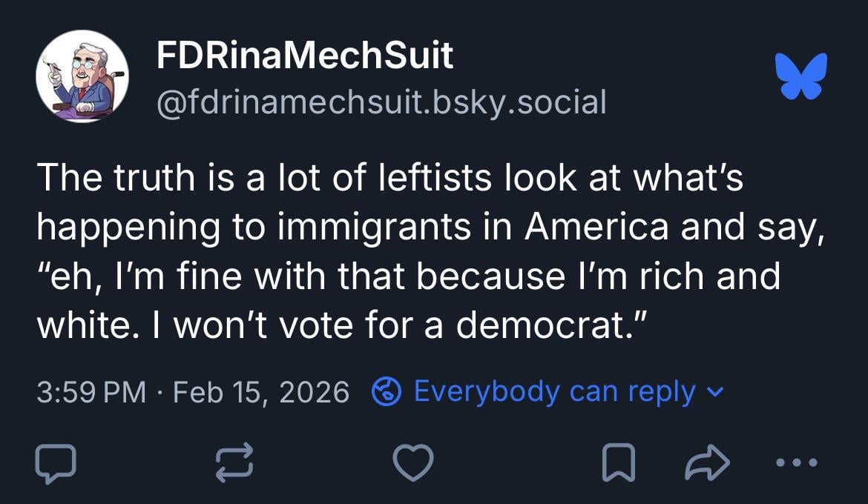This screenshot has height=504, width=868.
Task: Open the FDR cartoon profile avatar
Action: coord(82,77)
